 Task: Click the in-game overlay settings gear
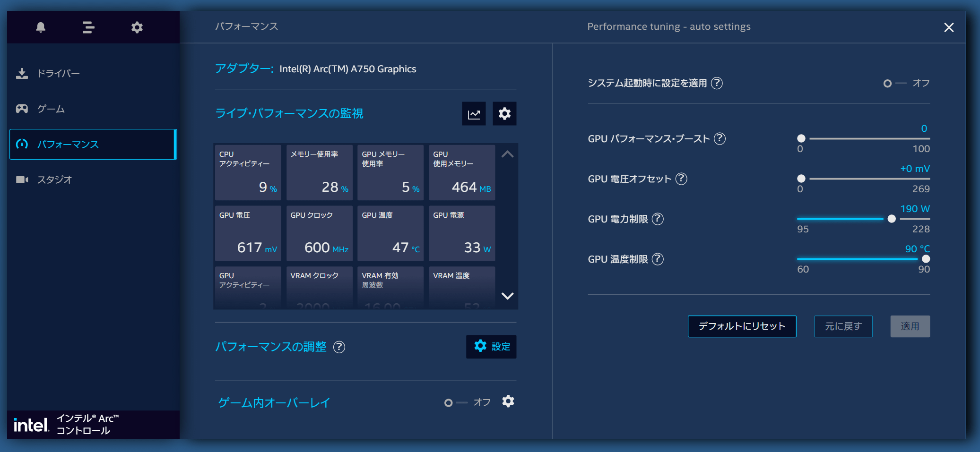[x=508, y=401]
